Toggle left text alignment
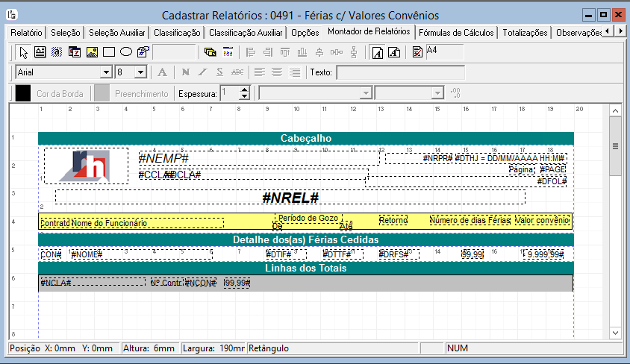 (260, 72)
